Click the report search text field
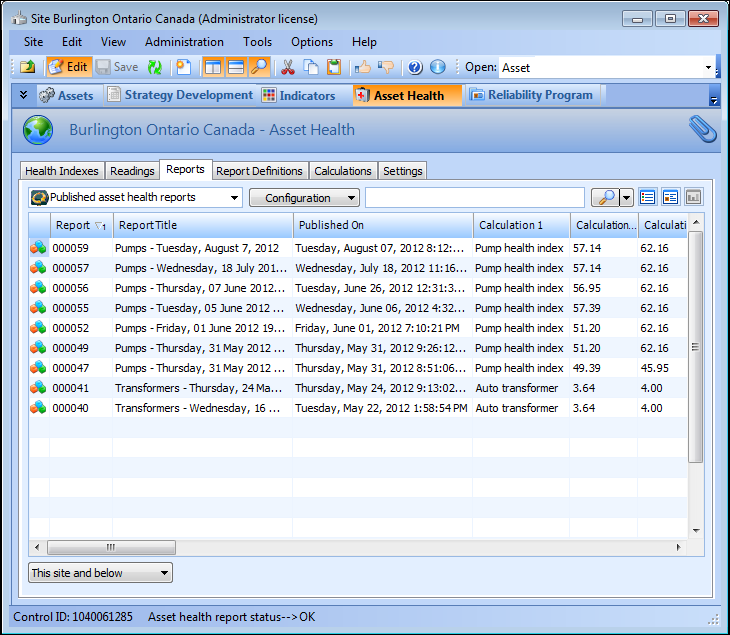The image size is (730, 635). coord(474,198)
